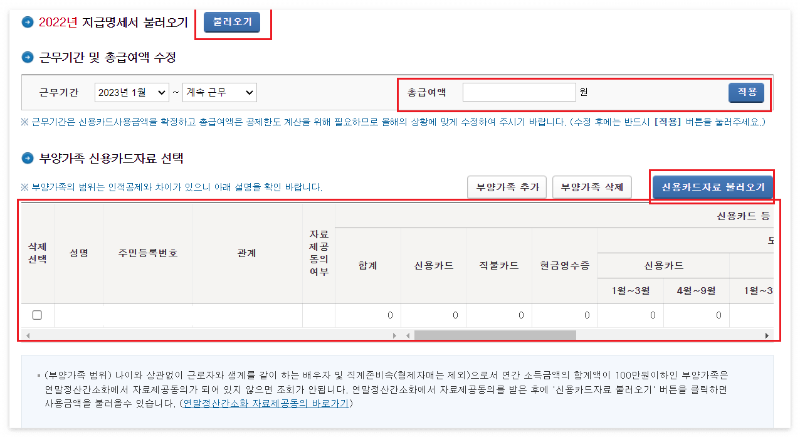The height and width of the screenshot is (437, 800).
Task: Click the 근무기간 label
Action: (x=59, y=92)
